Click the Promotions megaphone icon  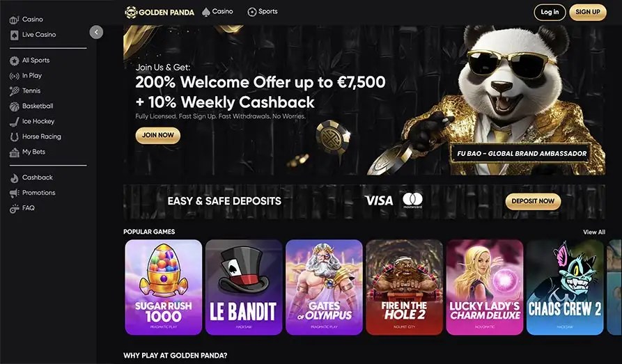(15, 193)
